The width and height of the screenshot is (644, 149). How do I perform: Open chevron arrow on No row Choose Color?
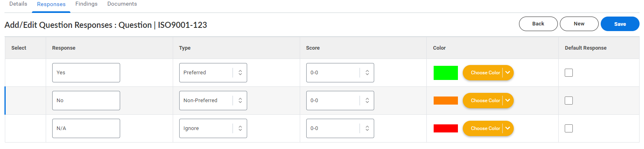508,101
